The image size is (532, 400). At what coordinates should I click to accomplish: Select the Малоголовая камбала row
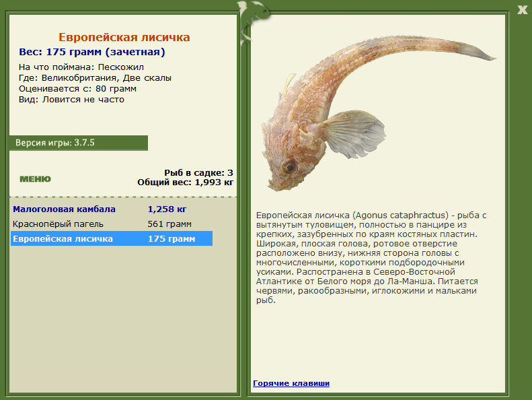[112, 209]
